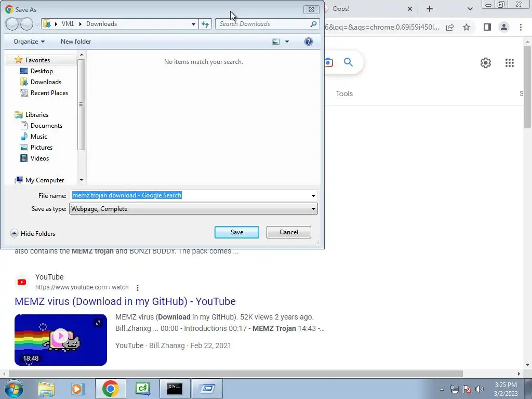Screen dimensions: 532x399
Task: Open Documents library
Action: click(46, 126)
